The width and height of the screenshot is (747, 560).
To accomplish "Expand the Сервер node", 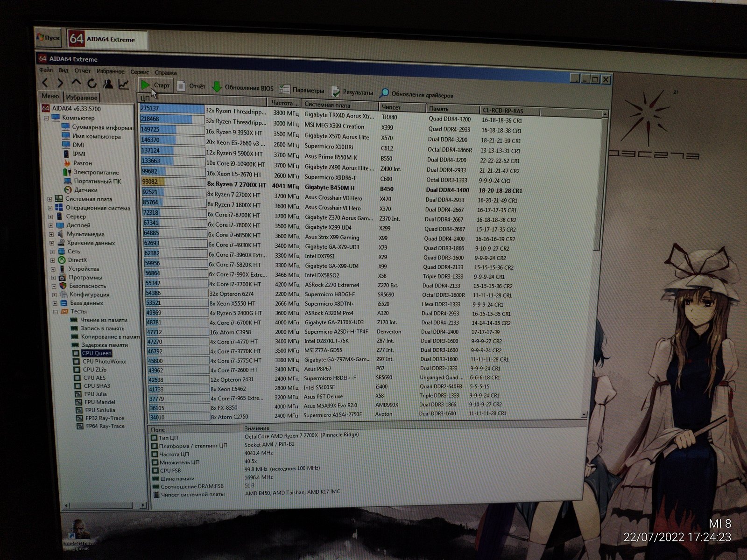I will tap(51, 217).
